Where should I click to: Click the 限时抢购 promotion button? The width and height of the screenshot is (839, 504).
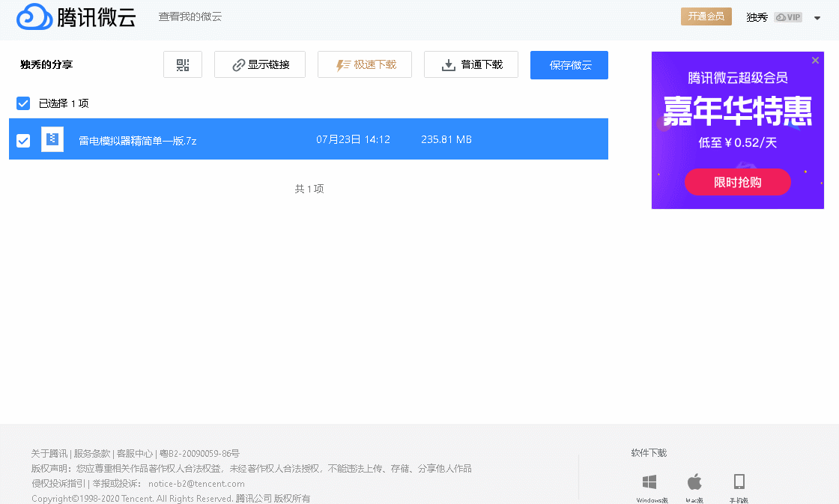tap(738, 183)
